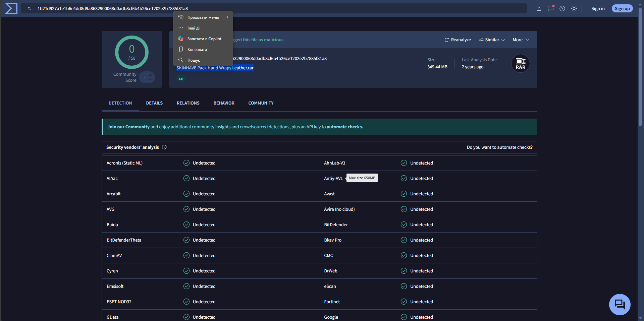This screenshot has width=644, height=321.
Task: Click the hash search input field
Action: (274, 9)
